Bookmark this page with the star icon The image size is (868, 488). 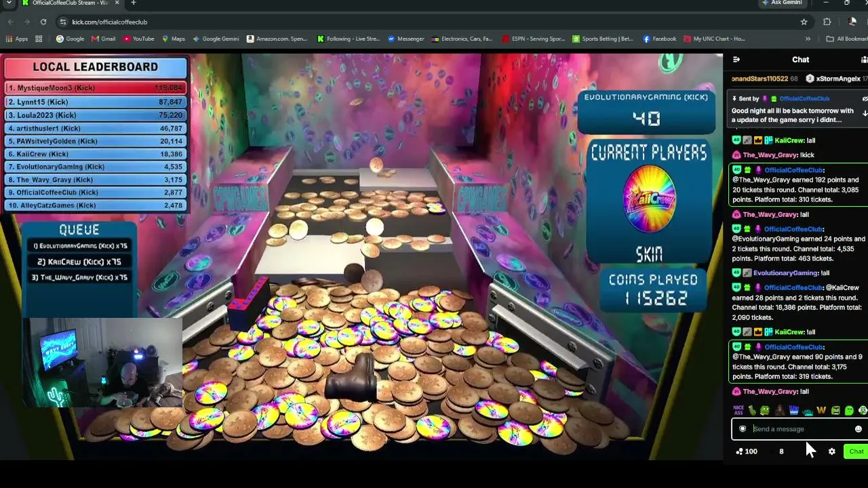click(x=804, y=22)
